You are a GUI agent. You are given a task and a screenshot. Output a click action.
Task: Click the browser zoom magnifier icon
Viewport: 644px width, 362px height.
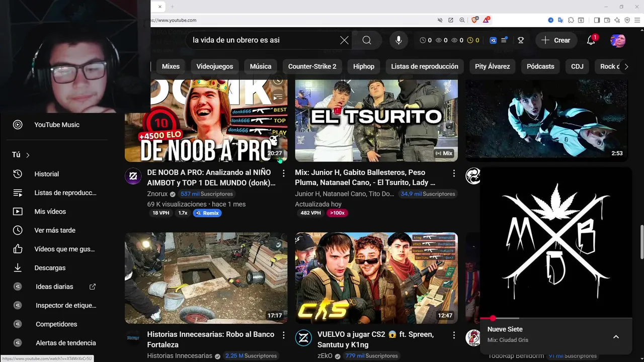click(462, 20)
